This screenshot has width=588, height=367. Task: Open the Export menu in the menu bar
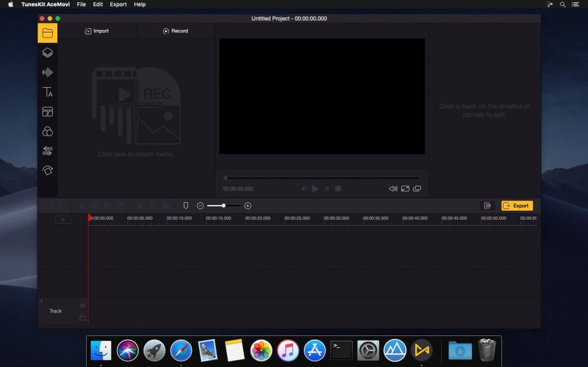coord(118,5)
